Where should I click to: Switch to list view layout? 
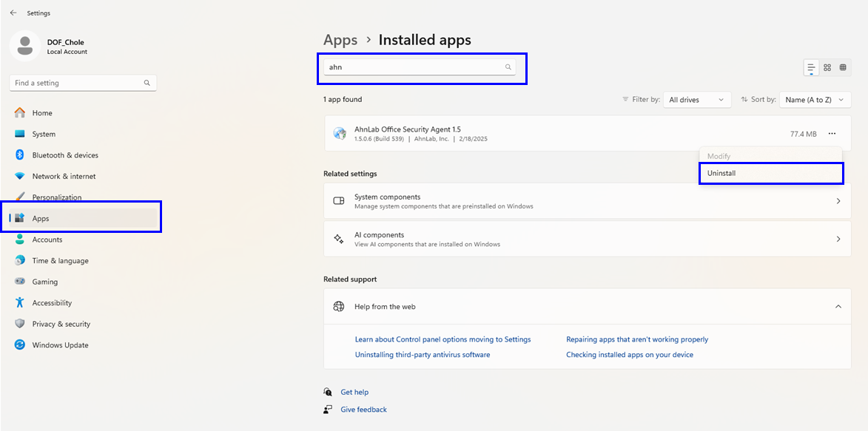coord(811,68)
